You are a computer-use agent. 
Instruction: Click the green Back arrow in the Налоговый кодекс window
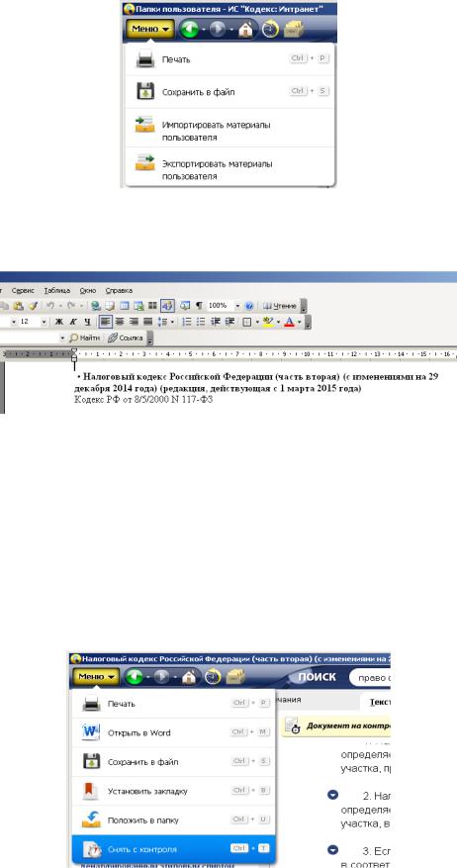tap(135, 676)
